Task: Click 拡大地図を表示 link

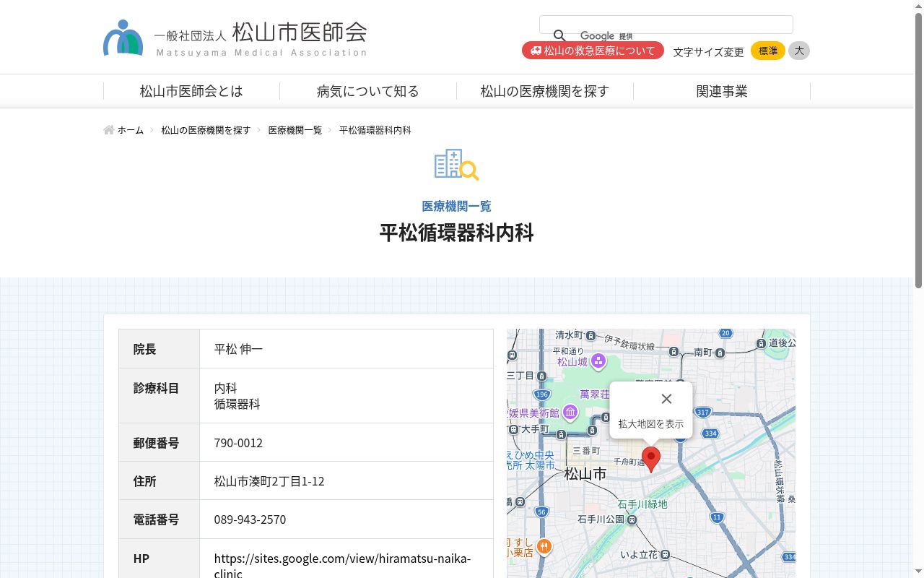Action: click(650, 424)
